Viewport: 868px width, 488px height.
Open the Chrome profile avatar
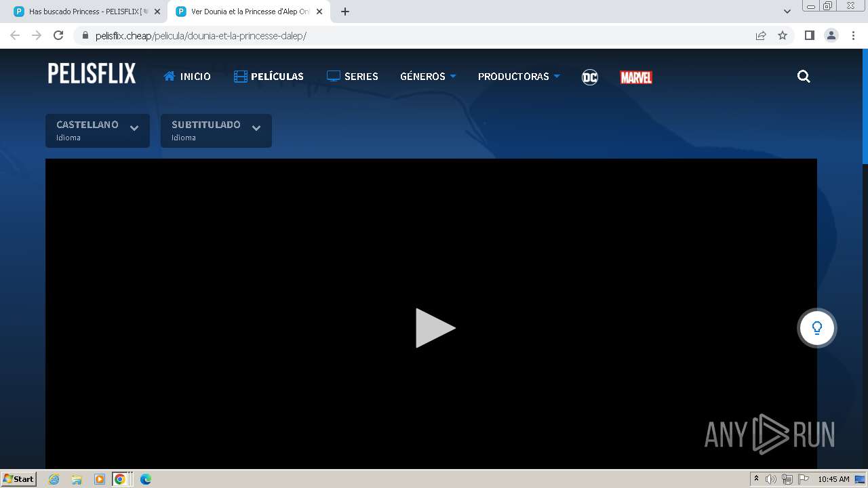tap(831, 35)
